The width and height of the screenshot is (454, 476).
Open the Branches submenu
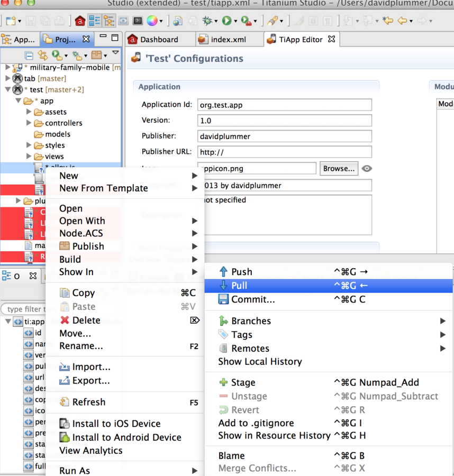pos(328,321)
